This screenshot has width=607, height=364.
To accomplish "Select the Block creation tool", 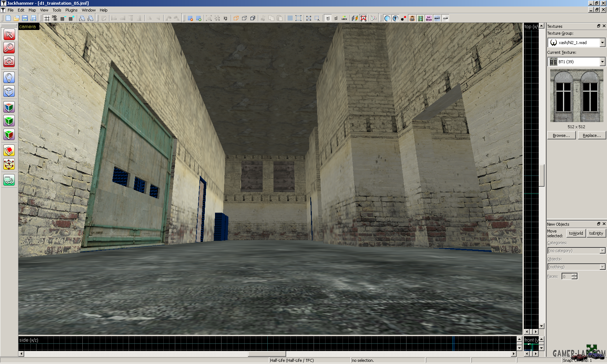I will [9, 91].
